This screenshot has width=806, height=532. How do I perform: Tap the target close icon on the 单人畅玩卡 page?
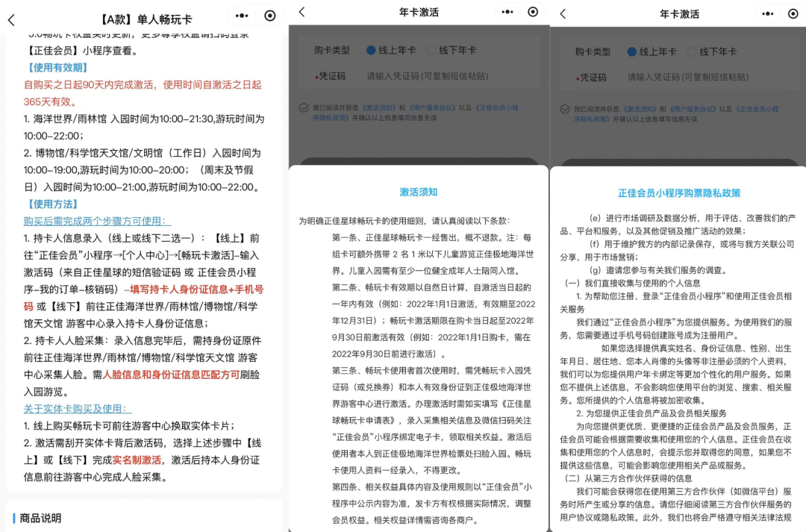[x=270, y=16]
